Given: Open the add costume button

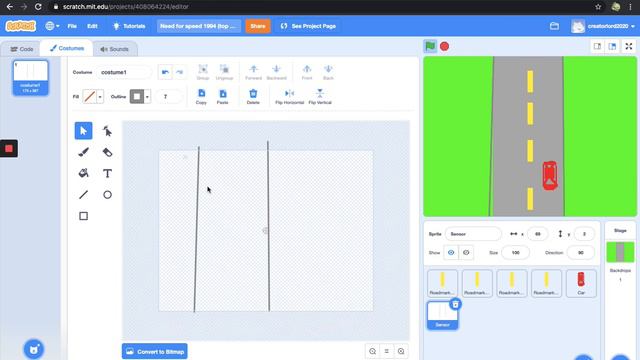Looking at the screenshot, I should coord(34,349).
